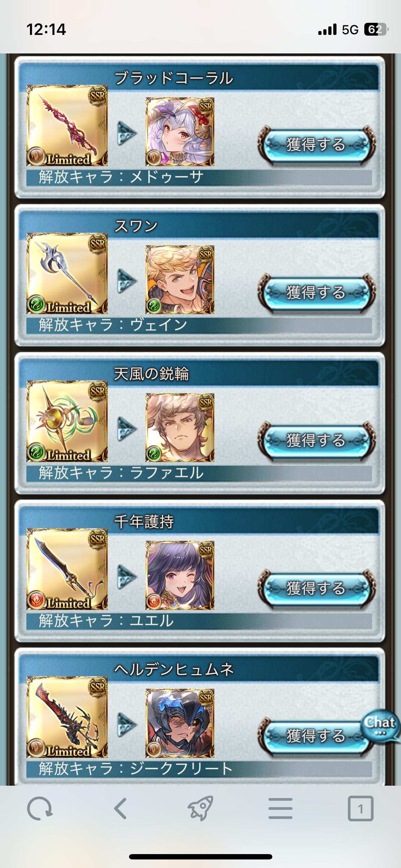Reload the page with the refresh icon
The image size is (401, 868).
40,808
